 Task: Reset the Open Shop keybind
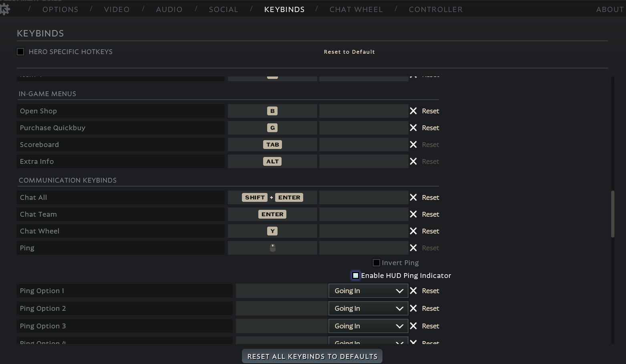(431, 111)
